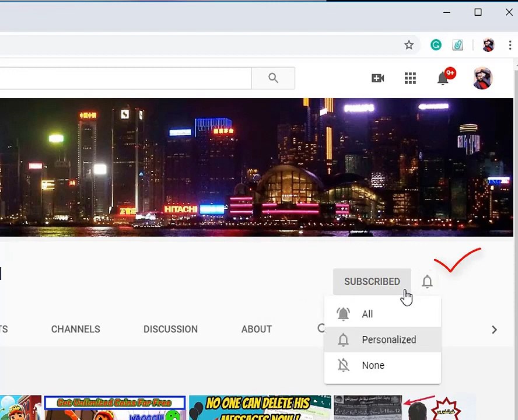Open the NO ONE CAN DELETE HIS MESSAGES thumbnail

tap(260, 407)
